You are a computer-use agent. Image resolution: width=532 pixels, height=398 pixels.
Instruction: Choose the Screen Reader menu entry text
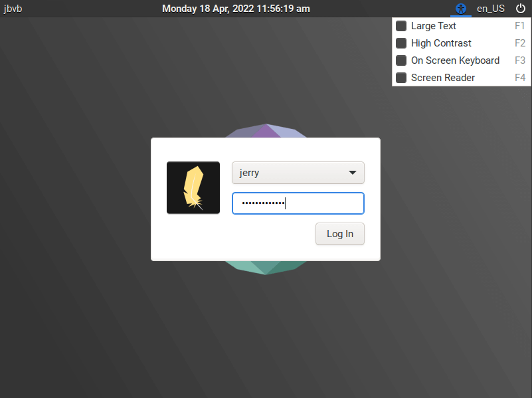442,78
